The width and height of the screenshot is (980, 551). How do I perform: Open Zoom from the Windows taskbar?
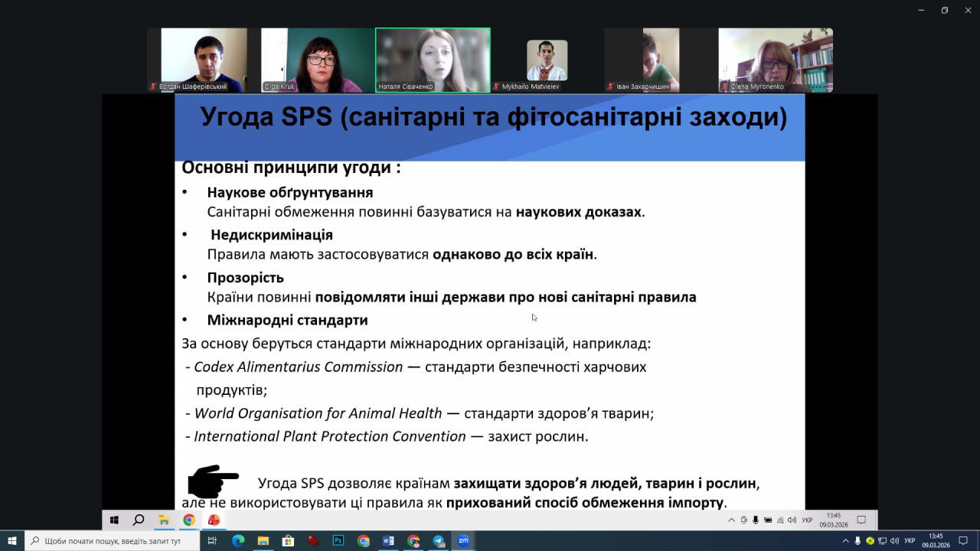point(463,541)
